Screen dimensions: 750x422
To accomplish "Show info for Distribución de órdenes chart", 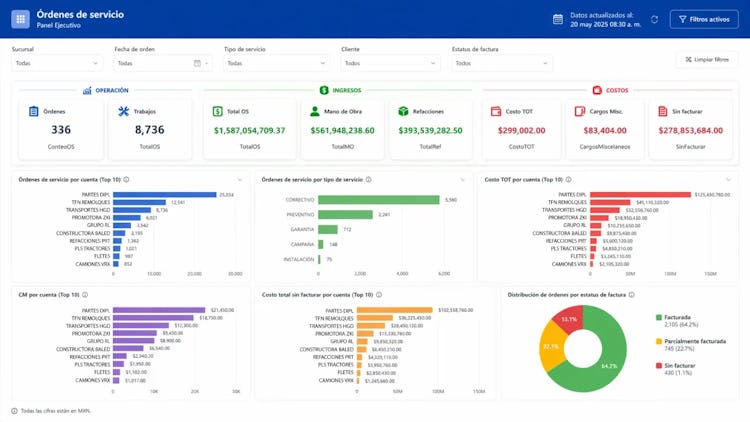I will [631, 295].
